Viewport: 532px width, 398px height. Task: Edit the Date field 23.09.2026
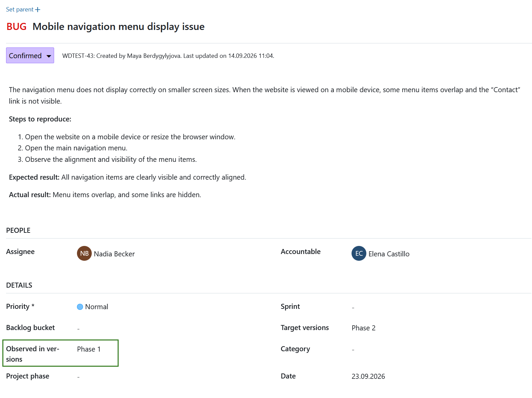(x=368, y=376)
